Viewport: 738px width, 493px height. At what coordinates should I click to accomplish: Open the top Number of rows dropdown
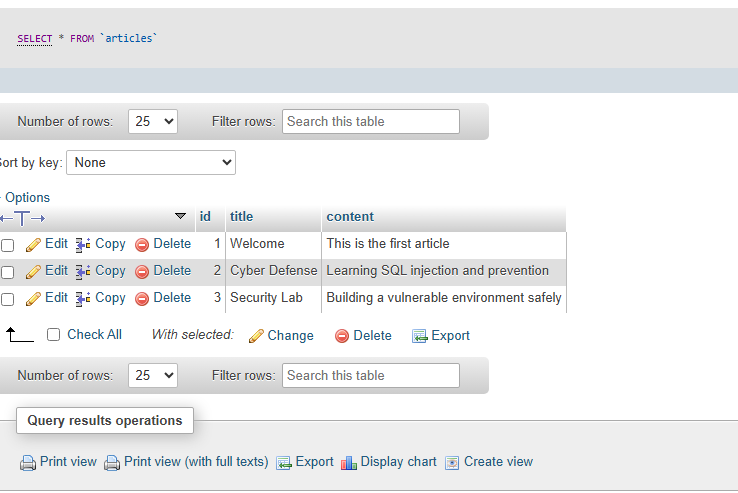pyautogui.click(x=153, y=122)
